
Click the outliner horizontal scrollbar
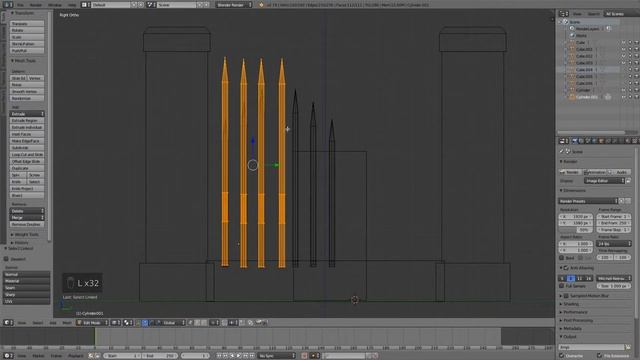591,132
